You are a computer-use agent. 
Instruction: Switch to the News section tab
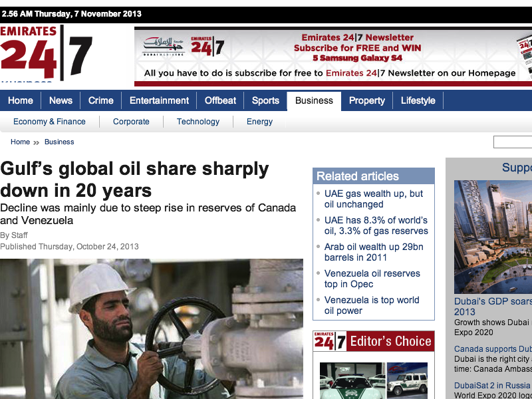click(61, 100)
